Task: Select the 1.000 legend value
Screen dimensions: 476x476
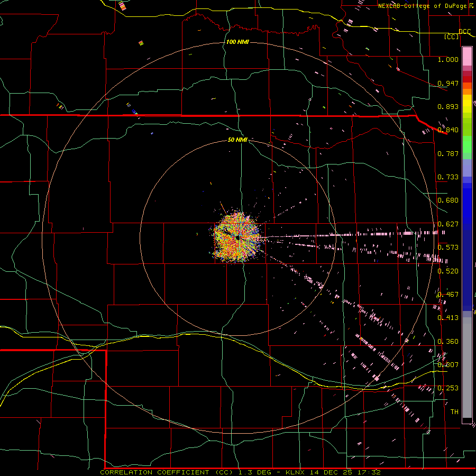Action: [448, 59]
